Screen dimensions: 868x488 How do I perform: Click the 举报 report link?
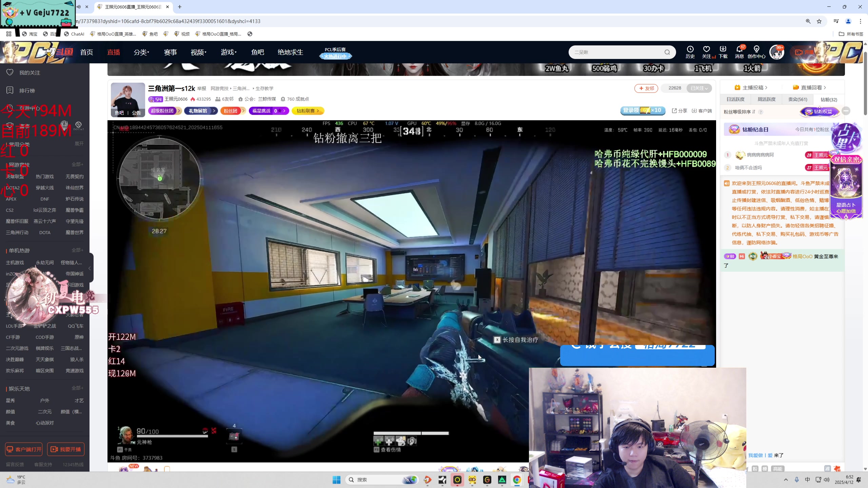point(202,88)
